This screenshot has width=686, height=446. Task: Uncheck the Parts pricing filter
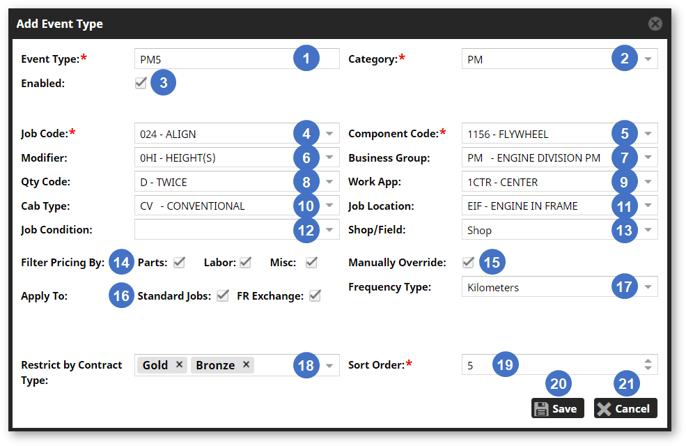[179, 263]
